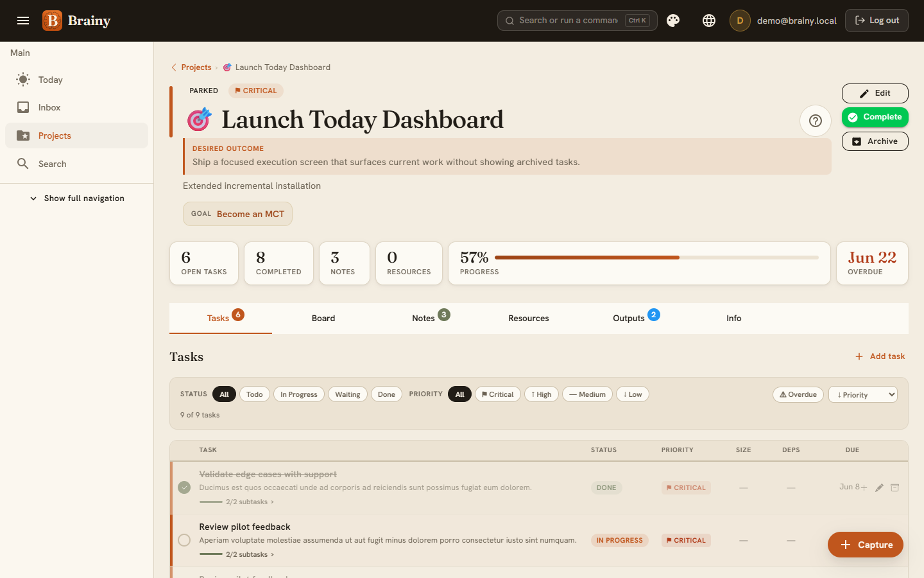This screenshot has height=578, width=924.
Task: Switch to the Outputs tab
Action: click(631, 319)
